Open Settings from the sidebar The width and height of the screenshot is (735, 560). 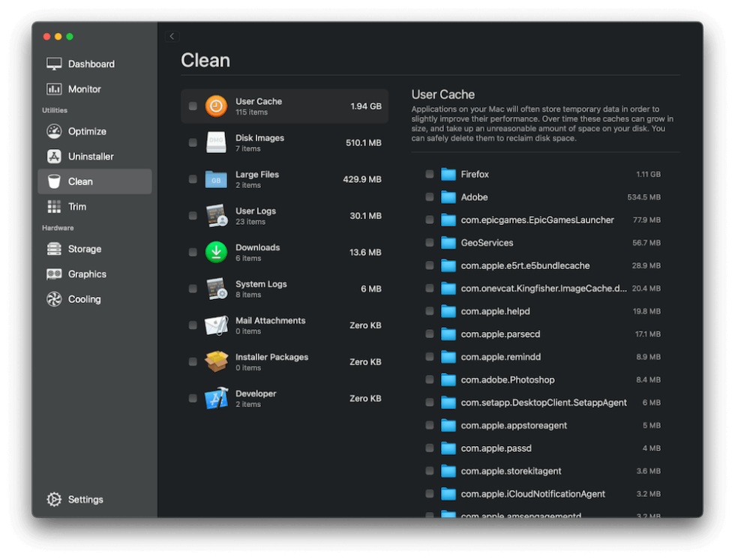[85, 499]
